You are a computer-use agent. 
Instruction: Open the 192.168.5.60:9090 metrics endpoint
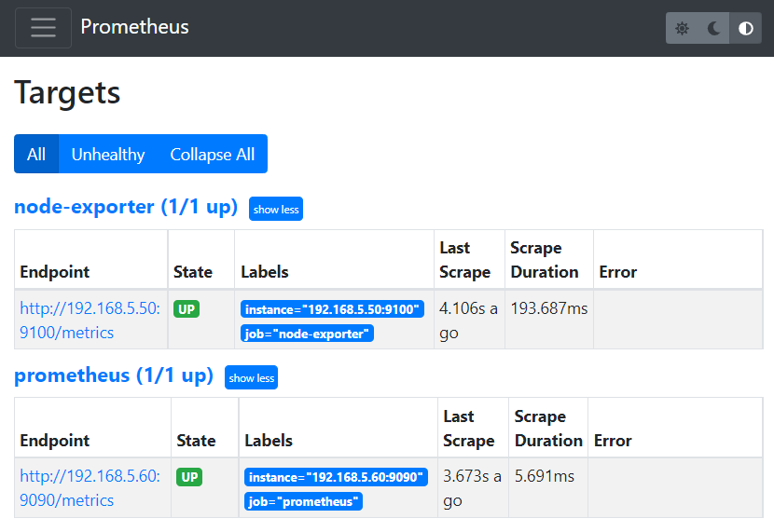click(x=90, y=488)
